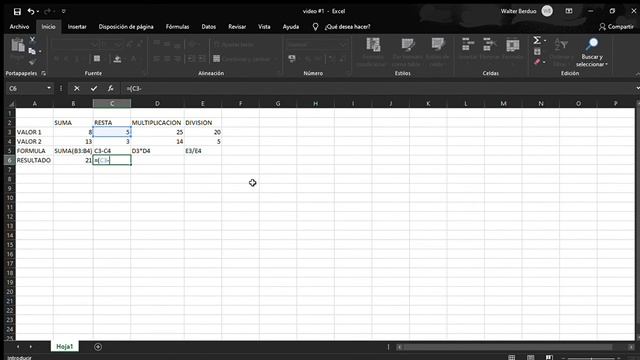Click the RESULTADO label cell
640x360 pixels.
click(34, 160)
